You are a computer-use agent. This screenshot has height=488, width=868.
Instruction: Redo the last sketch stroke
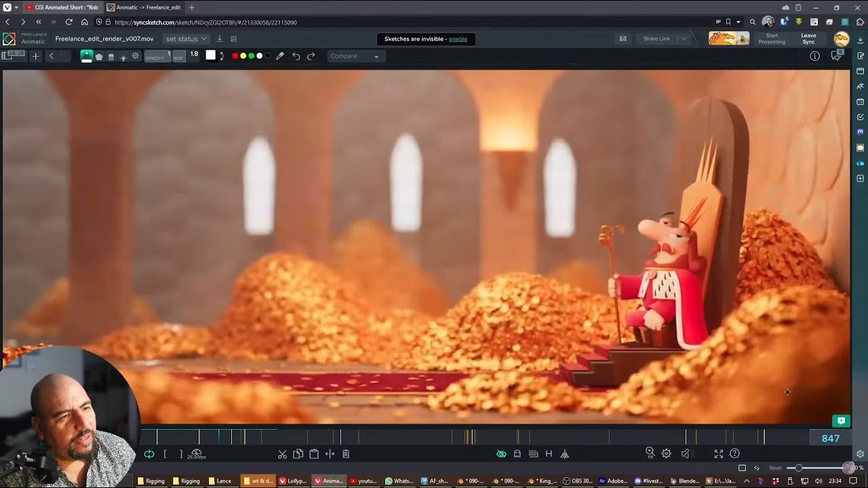311,56
